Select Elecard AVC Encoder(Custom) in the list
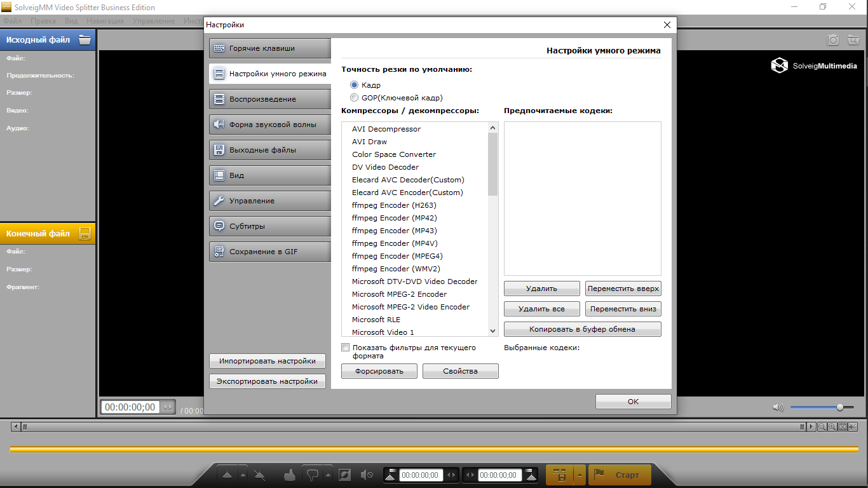This screenshot has height=488, width=868. pyautogui.click(x=407, y=193)
